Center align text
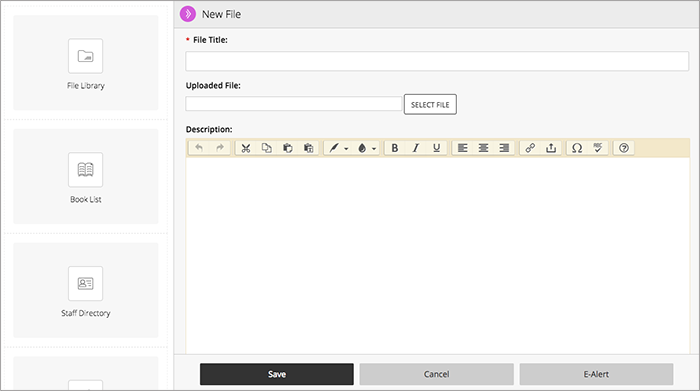The height and width of the screenshot is (391, 700). coord(483,148)
